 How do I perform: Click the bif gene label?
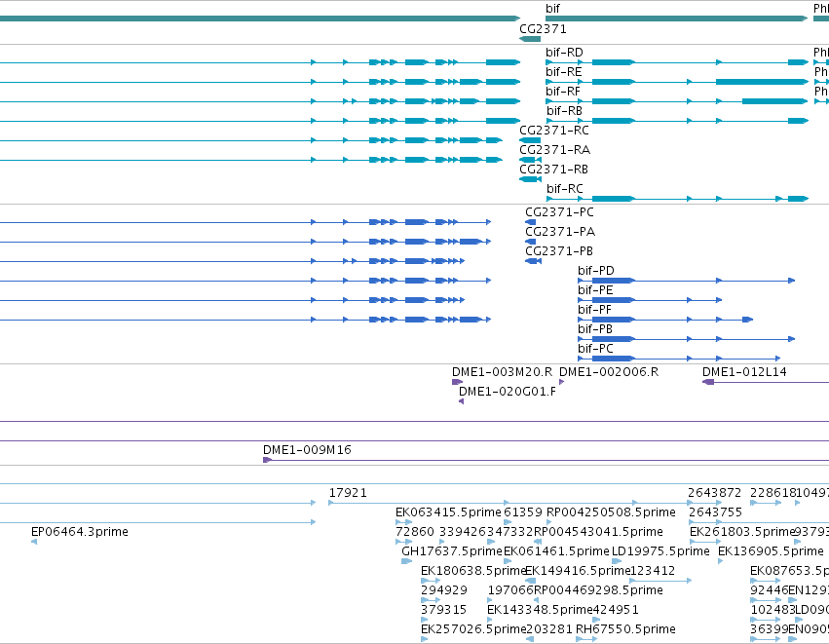tap(552, 9)
